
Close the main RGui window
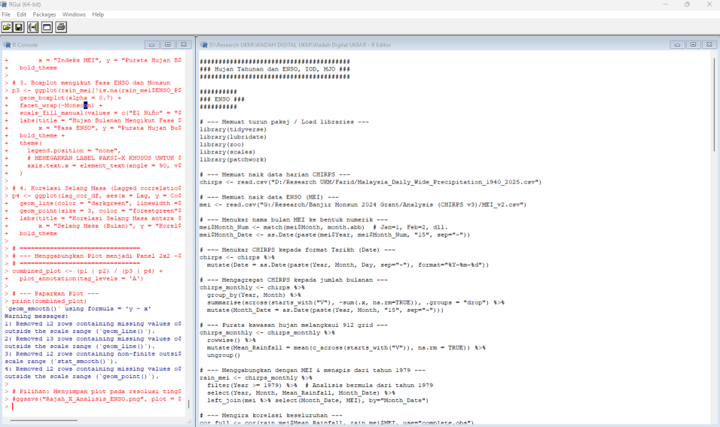point(709,4)
